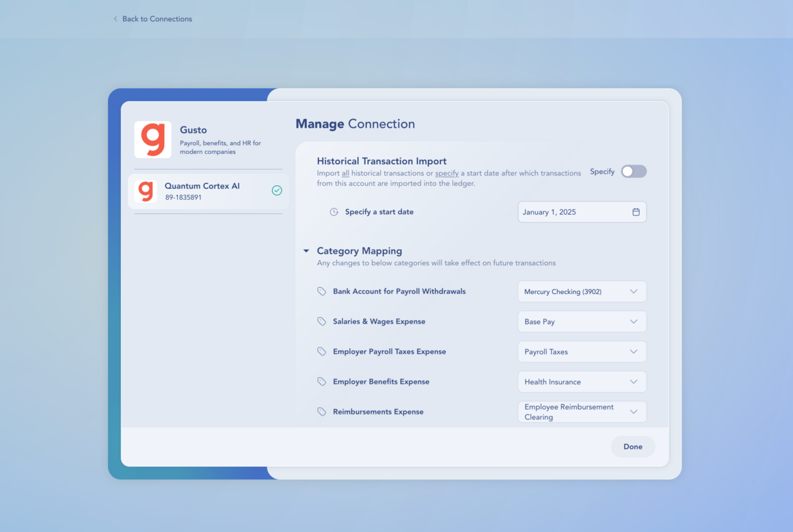Collapse the Category Mapping section triangle
The width and height of the screenshot is (793, 532).
tap(306, 251)
